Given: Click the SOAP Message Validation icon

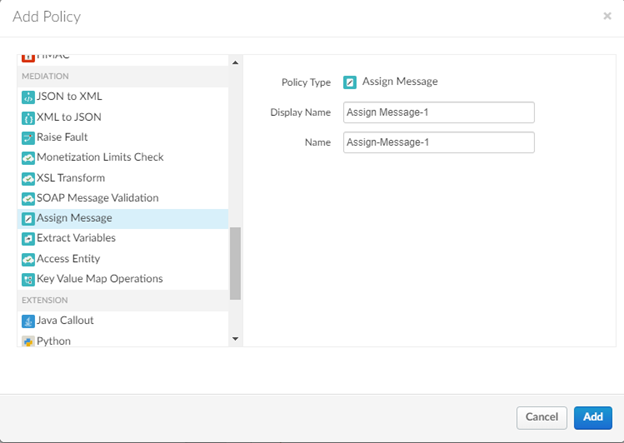Looking at the screenshot, I should click(28, 198).
